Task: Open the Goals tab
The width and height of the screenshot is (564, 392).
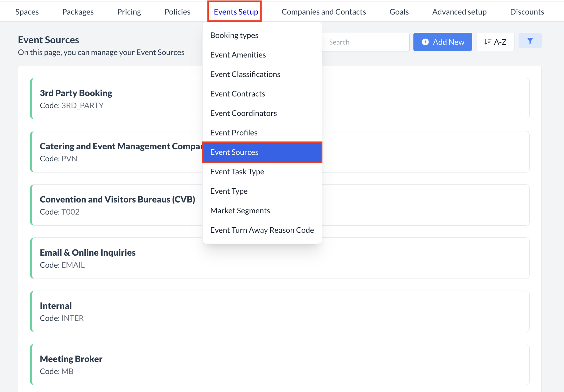Action: (x=399, y=11)
